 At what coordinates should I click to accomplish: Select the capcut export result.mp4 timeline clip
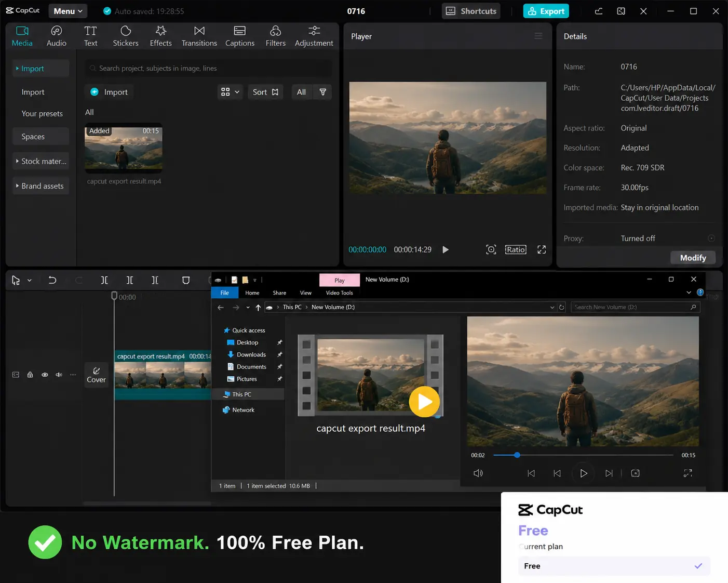[x=163, y=375]
